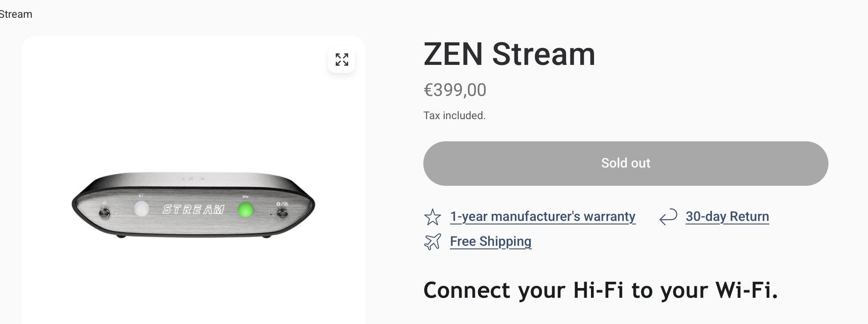Click the airplane shipping icon

click(x=432, y=242)
